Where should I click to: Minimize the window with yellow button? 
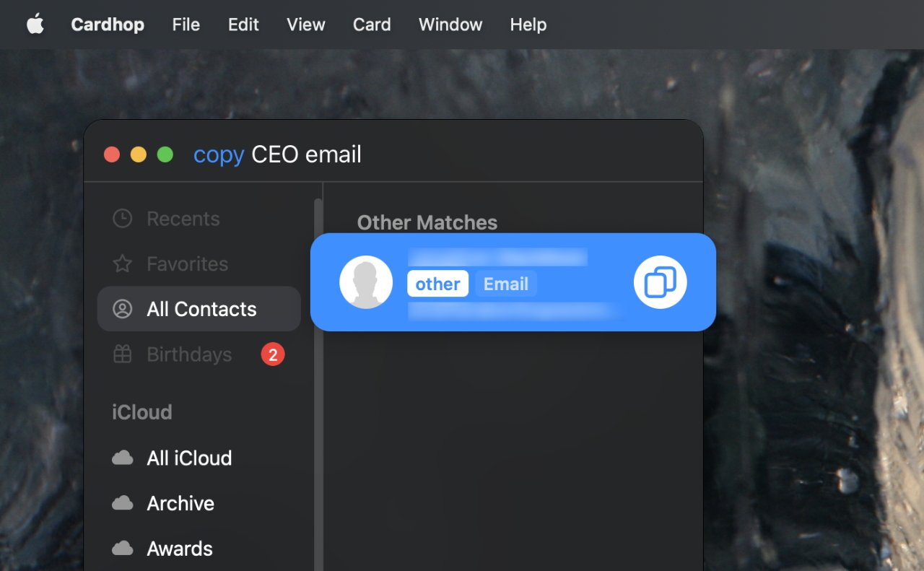point(139,154)
